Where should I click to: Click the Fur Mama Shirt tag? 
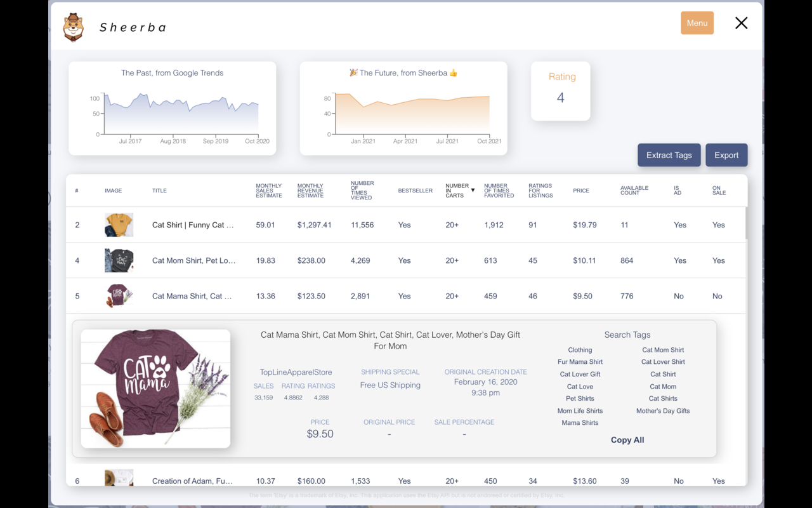(x=580, y=362)
